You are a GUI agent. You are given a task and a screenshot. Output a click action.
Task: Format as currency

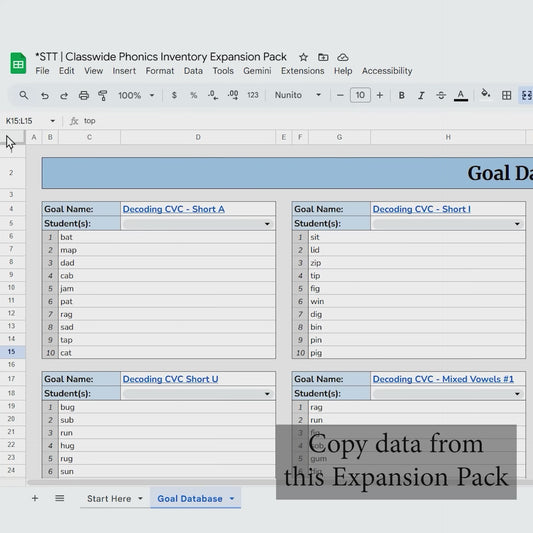(174, 95)
